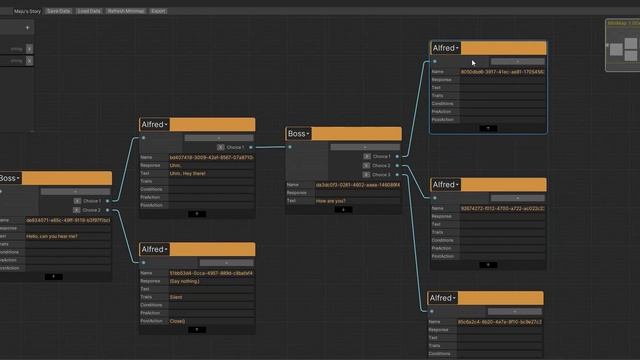Open Boss dropdown on 'How are you?' node
Screen dimensions: 640x360
(298, 133)
